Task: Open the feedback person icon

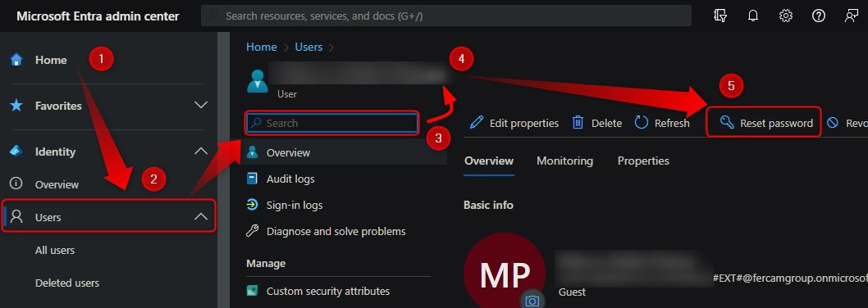Action: (x=851, y=16)
